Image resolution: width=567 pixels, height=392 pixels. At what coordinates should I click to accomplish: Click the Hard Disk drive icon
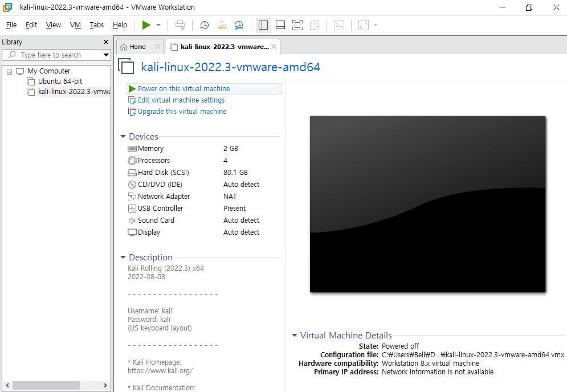point(132,173)
